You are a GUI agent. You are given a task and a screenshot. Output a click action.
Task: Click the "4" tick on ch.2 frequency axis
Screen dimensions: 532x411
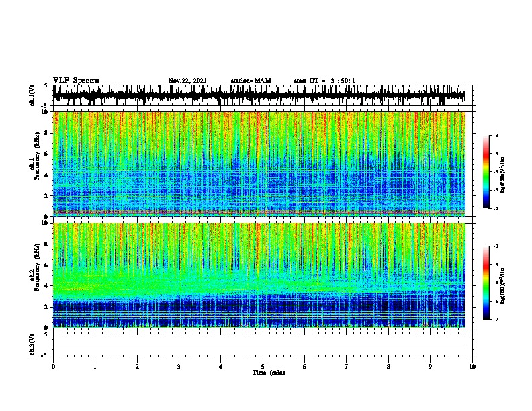pyautogui.click(x=47, y=286)
